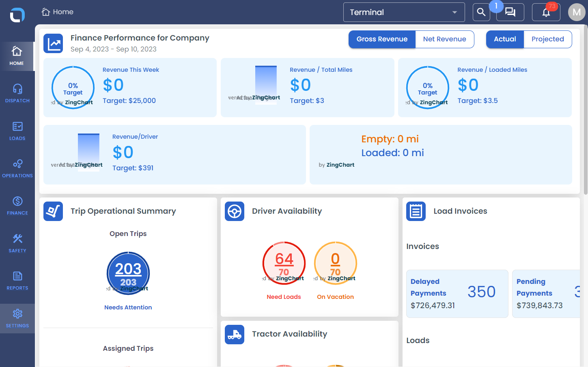The height and width of the screenshot is (367, 588).
Task: Click the Need Loads label
Action: coord(284,297)
